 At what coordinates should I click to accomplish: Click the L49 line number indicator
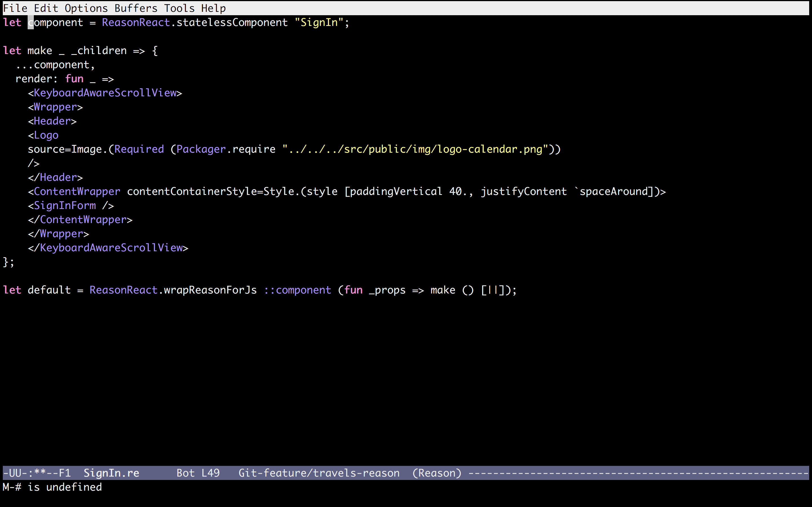[210, 473]
